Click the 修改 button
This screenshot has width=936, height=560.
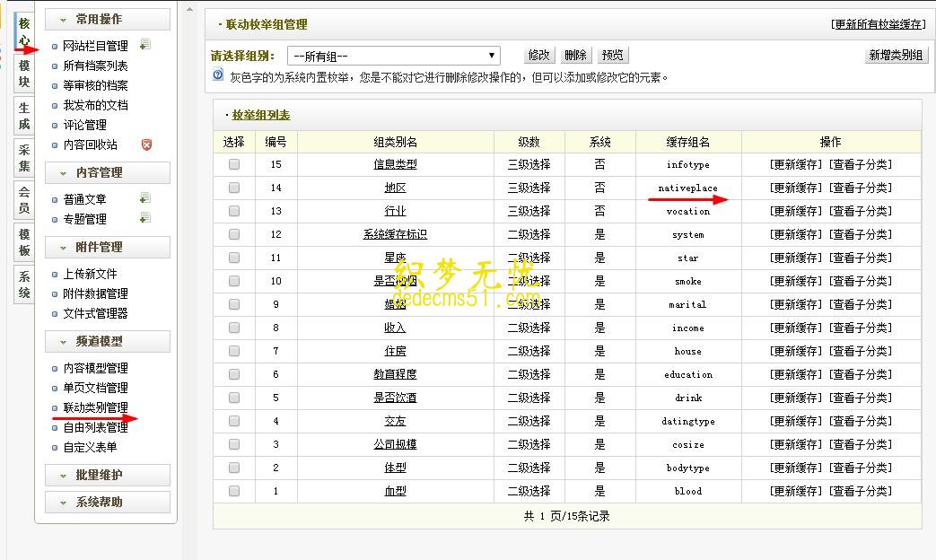538,55
